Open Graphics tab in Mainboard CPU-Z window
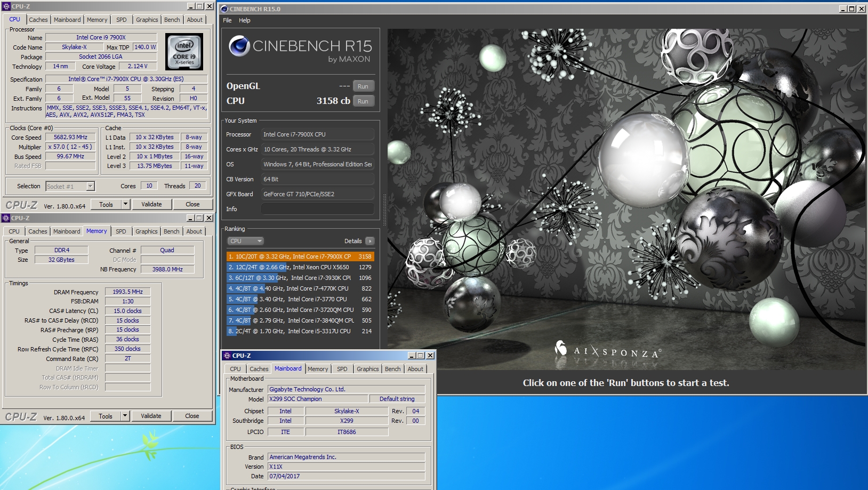Viewport: 868px width, 490px height. coord(368,369)
